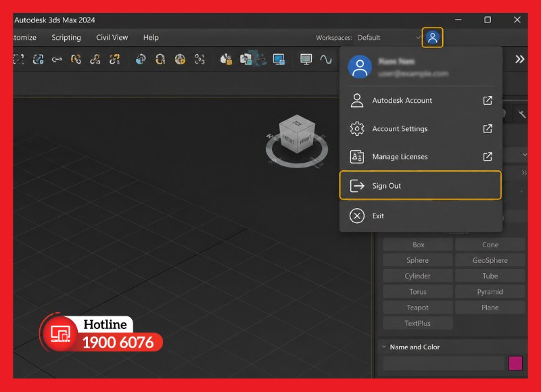Click external link icon beside Manage Licenses
541x392 pixels.
tap(487, 157)
